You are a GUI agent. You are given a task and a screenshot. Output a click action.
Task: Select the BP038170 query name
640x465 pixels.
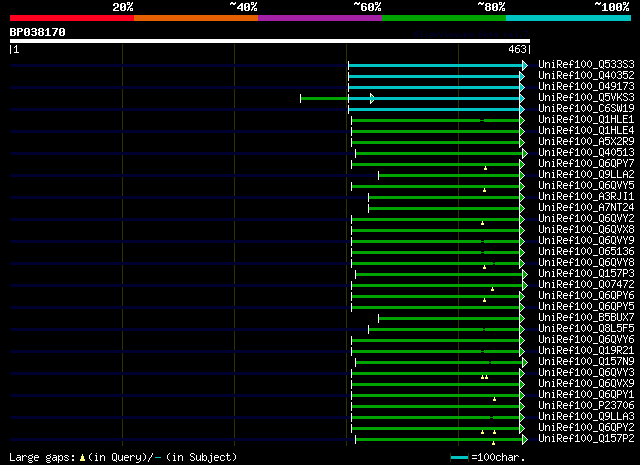pyautogui.click(x=38, y=32)
